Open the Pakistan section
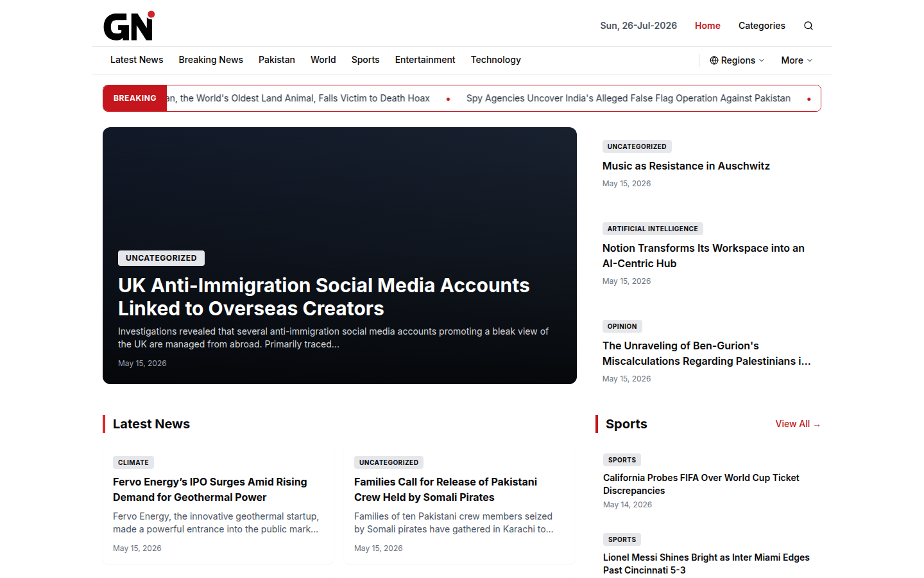 coord(277,60)
